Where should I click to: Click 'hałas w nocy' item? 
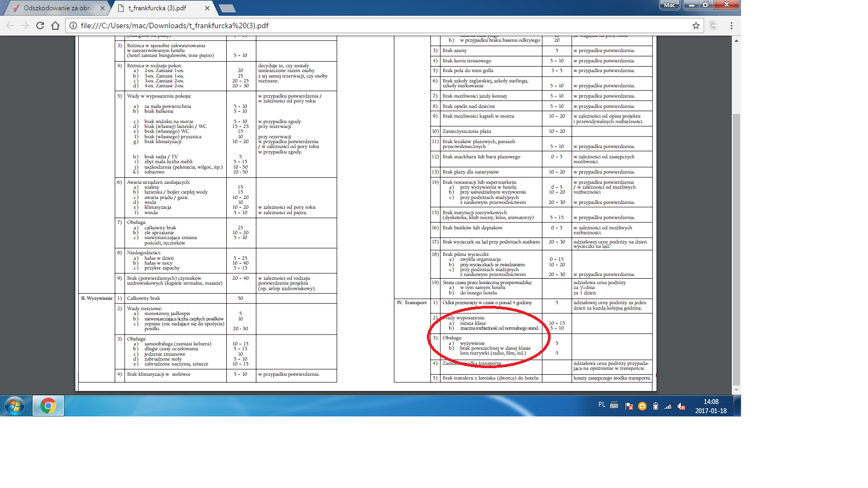tap(158, 263)
